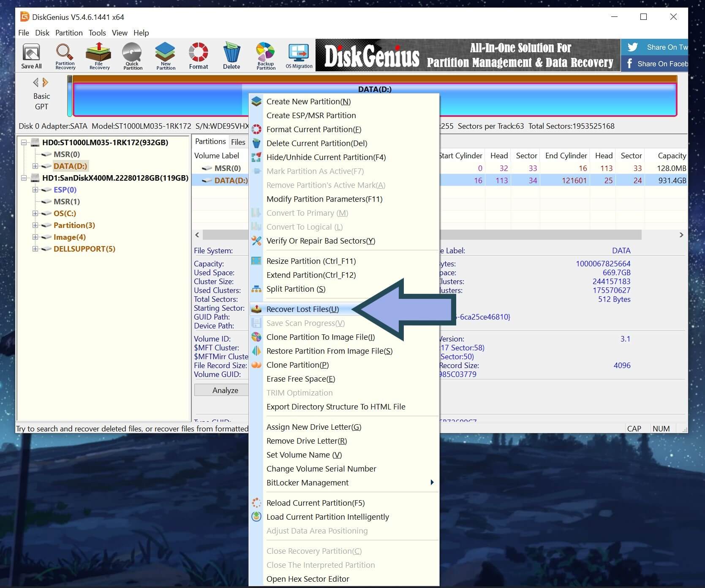
Task: Expand the Image(4) tree node
Action: pos(35,237)
